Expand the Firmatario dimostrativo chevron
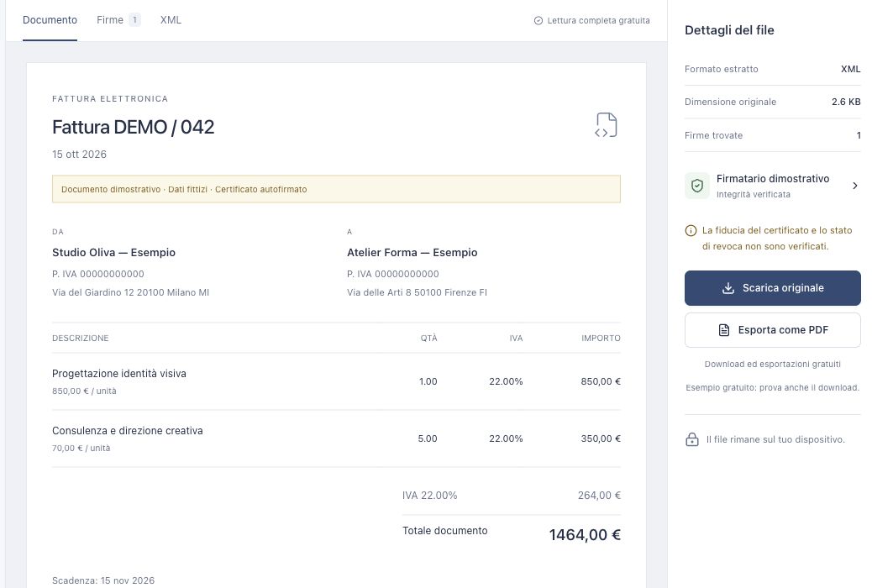Viewport: 872px width, 588px height. click(x=854, y=186)
